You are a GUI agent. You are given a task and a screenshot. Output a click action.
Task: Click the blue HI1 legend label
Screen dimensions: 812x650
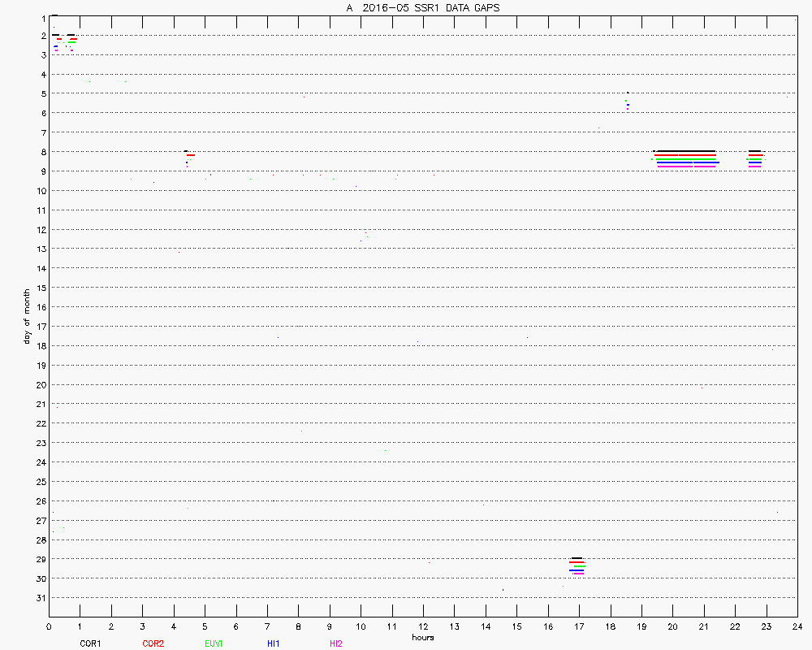[x=274, y=643]
